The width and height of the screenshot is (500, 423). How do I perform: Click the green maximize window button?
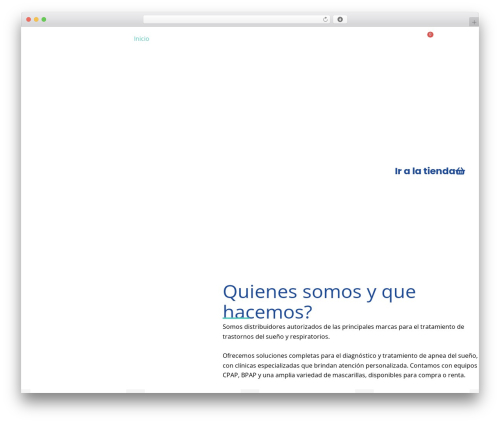point(44,20)
